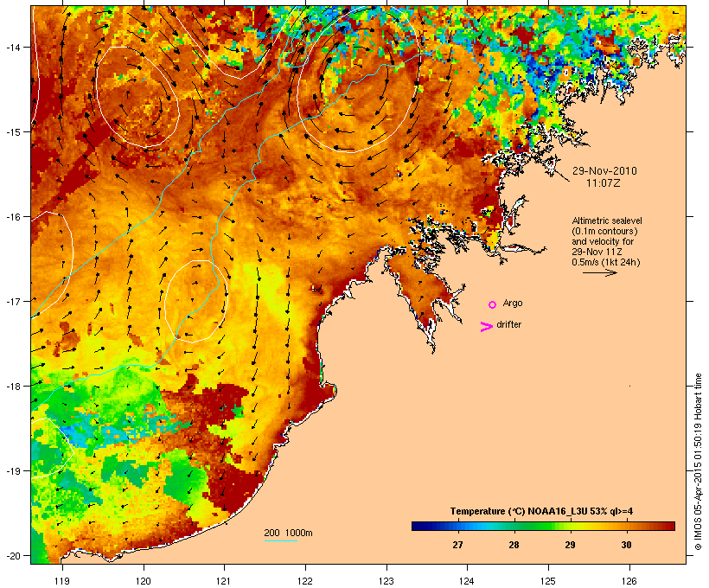Viewport: 709px width, 588px height.
Task: Click the '(0.1m contours)' caption line
Action: (604, 231)
